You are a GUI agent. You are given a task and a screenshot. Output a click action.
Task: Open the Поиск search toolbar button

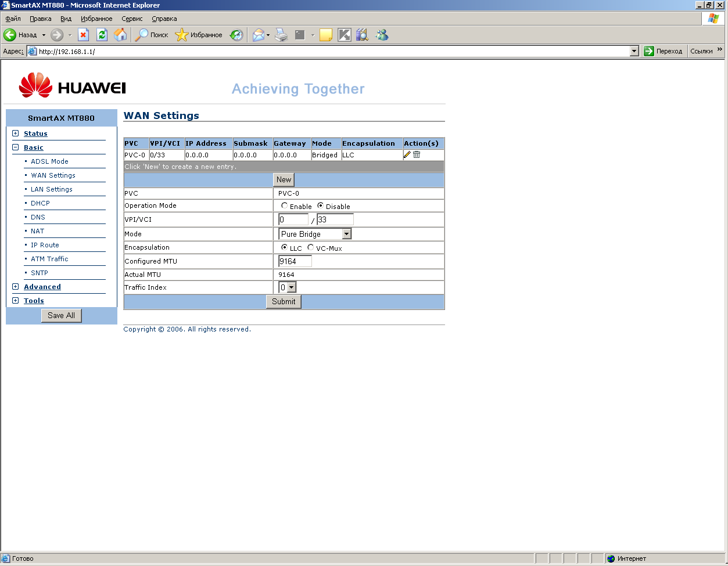coord(152,35)
